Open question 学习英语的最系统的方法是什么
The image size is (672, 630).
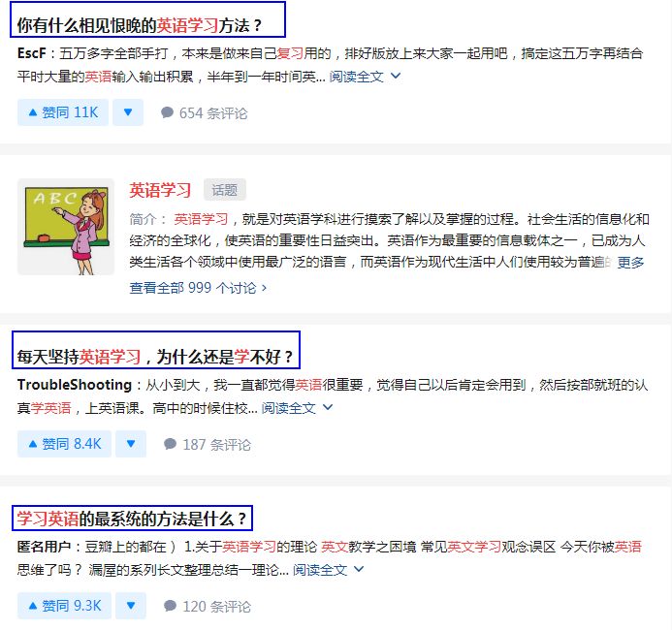click(x=132, y=519)
